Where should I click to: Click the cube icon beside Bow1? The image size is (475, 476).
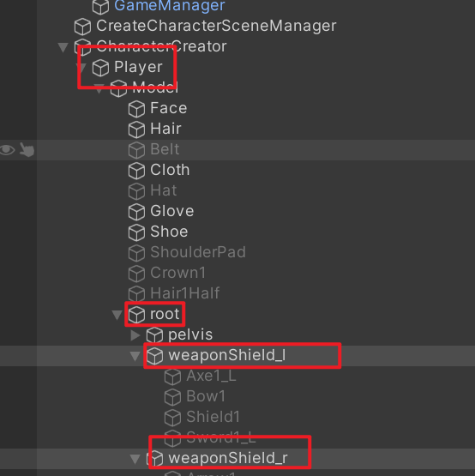tap(172, 397)
